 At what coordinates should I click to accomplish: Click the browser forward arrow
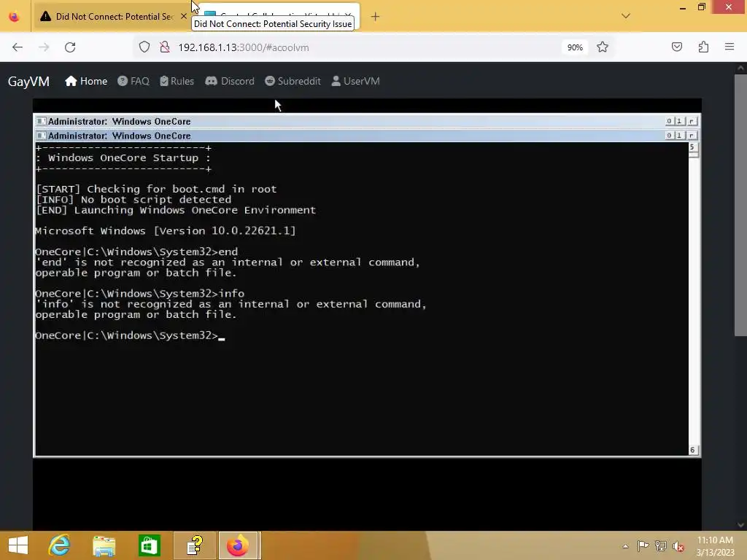[44, 47]
